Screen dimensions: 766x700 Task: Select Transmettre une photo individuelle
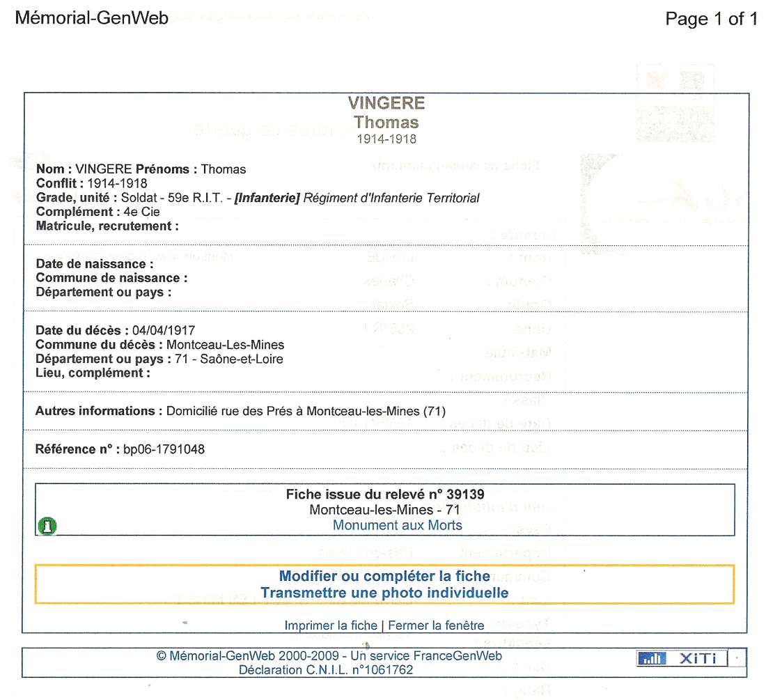click(x=384, y=593)
